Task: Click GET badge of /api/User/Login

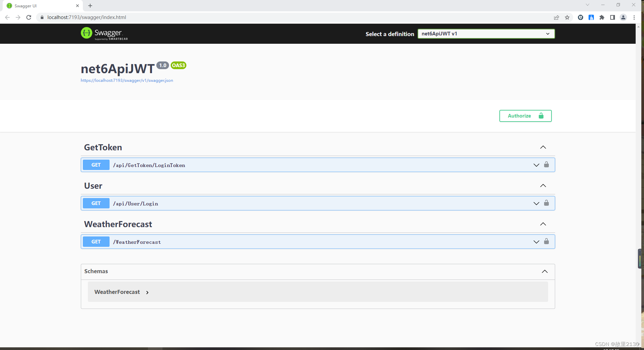Action: (96, 203)
